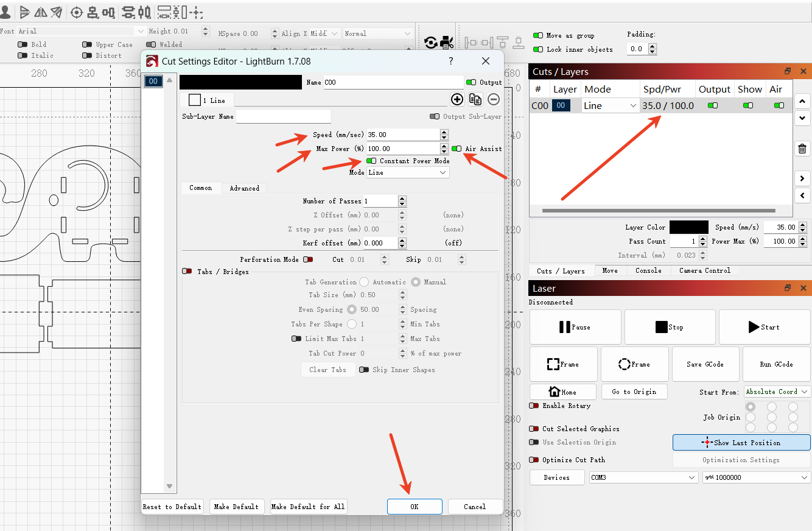Image resolution: width=812 pixels, height=531 pixels.
Task: Switch to the Common tab
Action: coord(201,188)
